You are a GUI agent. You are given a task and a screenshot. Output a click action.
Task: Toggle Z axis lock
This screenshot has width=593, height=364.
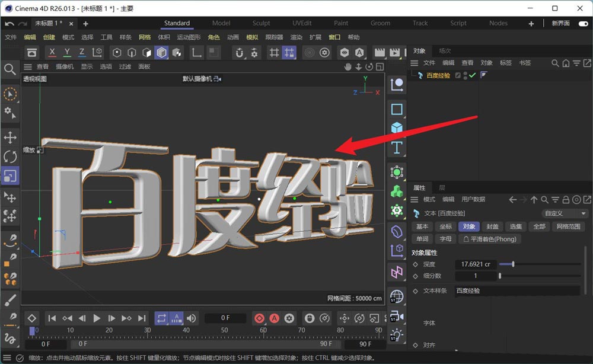pos(82,53)
